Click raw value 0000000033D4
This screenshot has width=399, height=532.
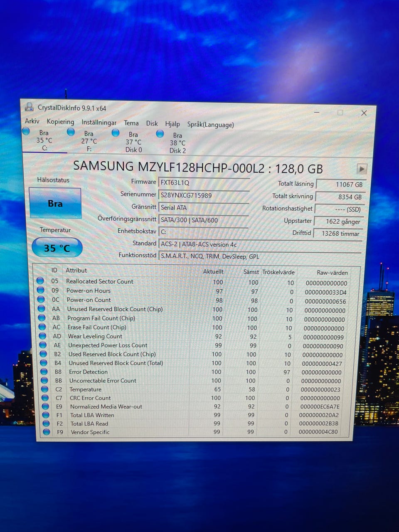(x=325, y=292)
